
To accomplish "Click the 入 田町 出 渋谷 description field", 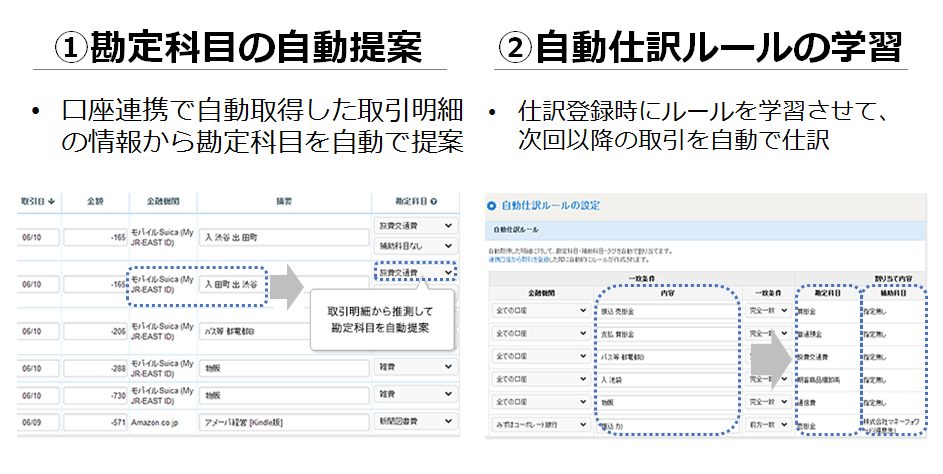I will [232, 286].
